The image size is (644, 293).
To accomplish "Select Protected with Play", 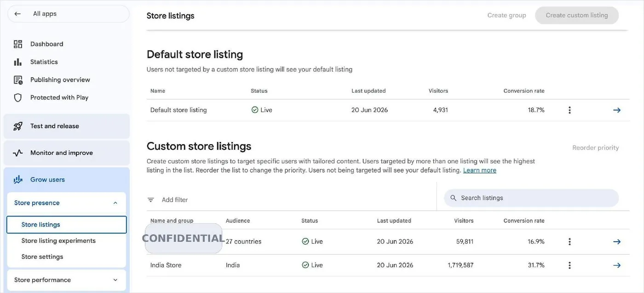I will pyautogui.click(x=59, y=97).
